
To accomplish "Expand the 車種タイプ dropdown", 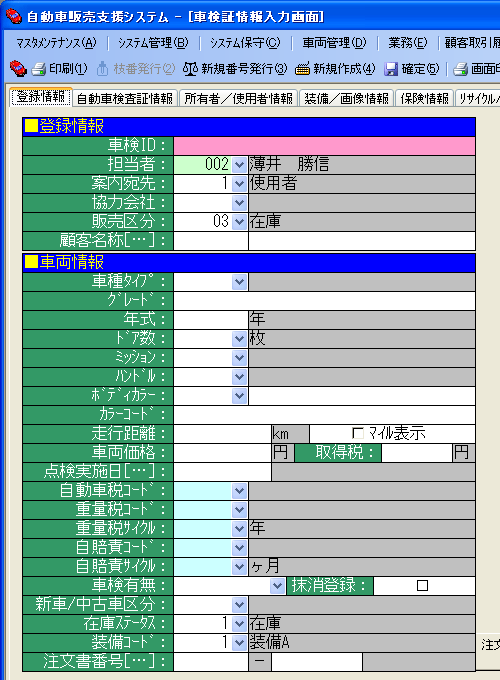I will click(239, 282).
